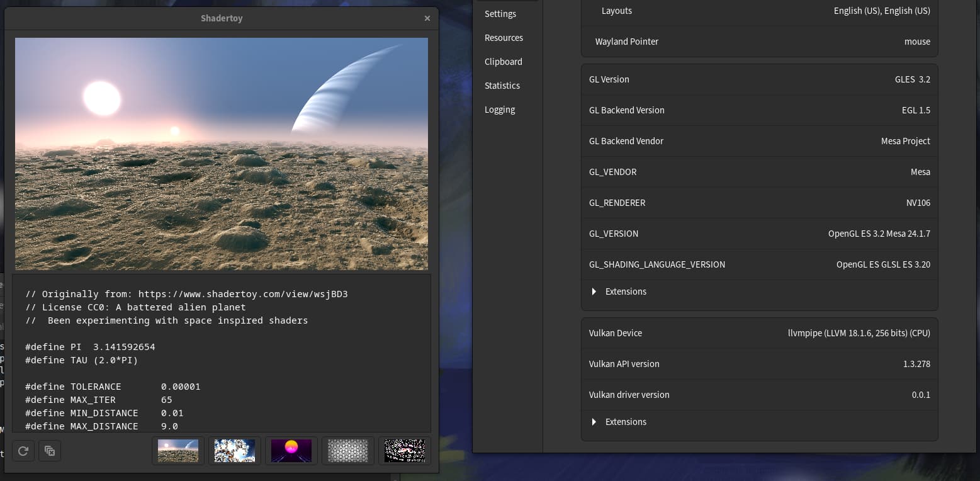
Task: Click the 'mouse' Wayland Pointer value
Action: click(917, 42)
